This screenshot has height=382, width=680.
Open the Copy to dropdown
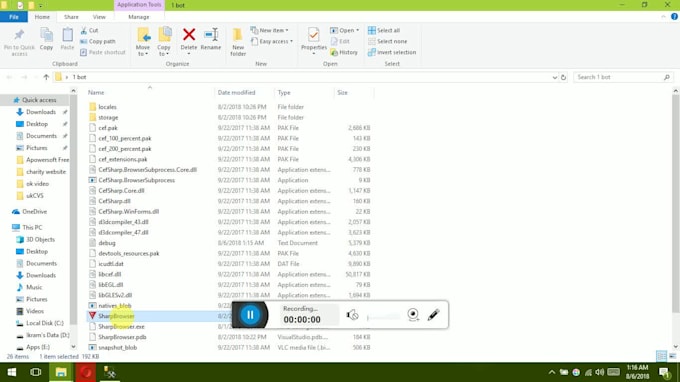point(164,42)
